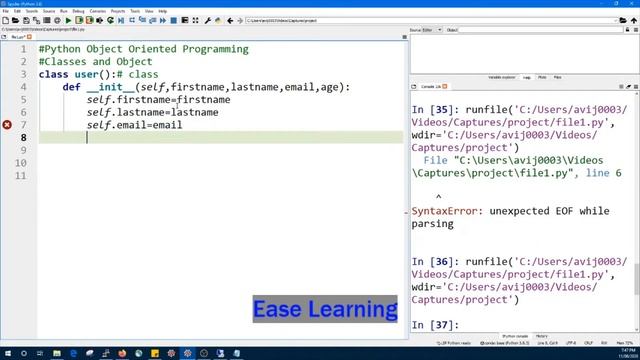Viewport: 640px width, 360px height.
Task: Open Windows taskbar search
Action: 24,353
